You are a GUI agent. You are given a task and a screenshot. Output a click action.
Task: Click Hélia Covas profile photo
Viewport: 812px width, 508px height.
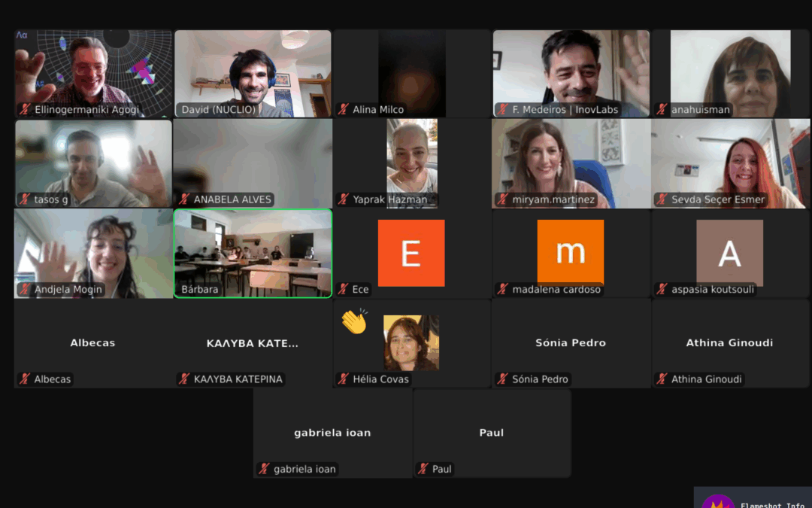tap(411, 342)
